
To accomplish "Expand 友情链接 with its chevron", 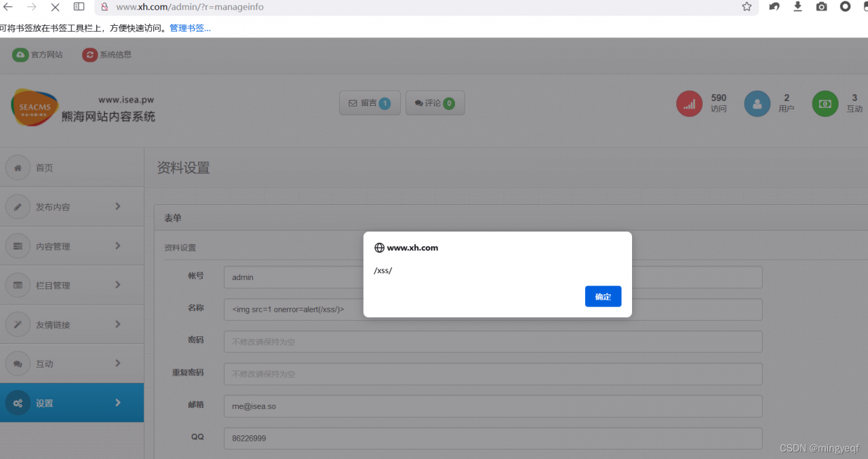I will click(x=118, y=324).
